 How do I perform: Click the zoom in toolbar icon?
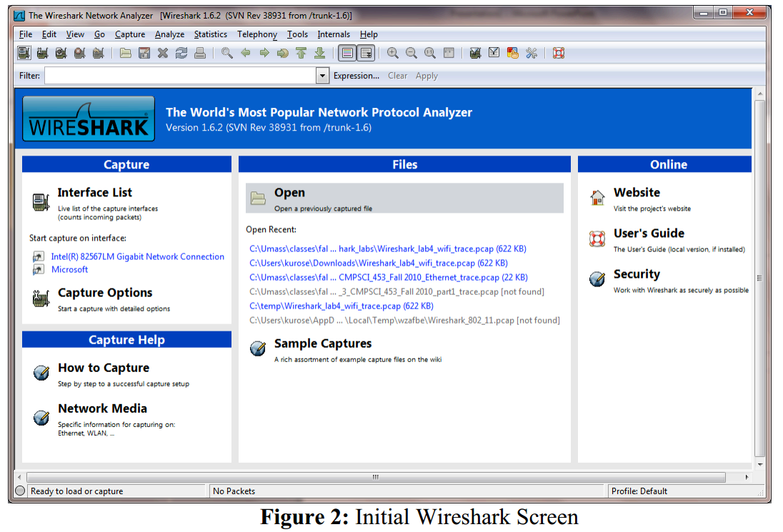pyautogui.click(x=393, y=53)
